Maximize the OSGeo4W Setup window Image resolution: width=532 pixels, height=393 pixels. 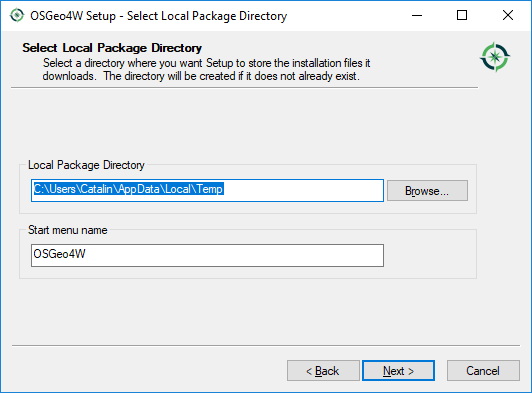(462, 15)
